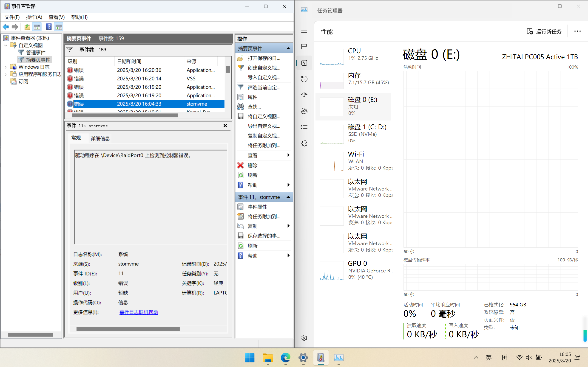
Task: Show hidden tray icons chevron
Action: [476, 358]
